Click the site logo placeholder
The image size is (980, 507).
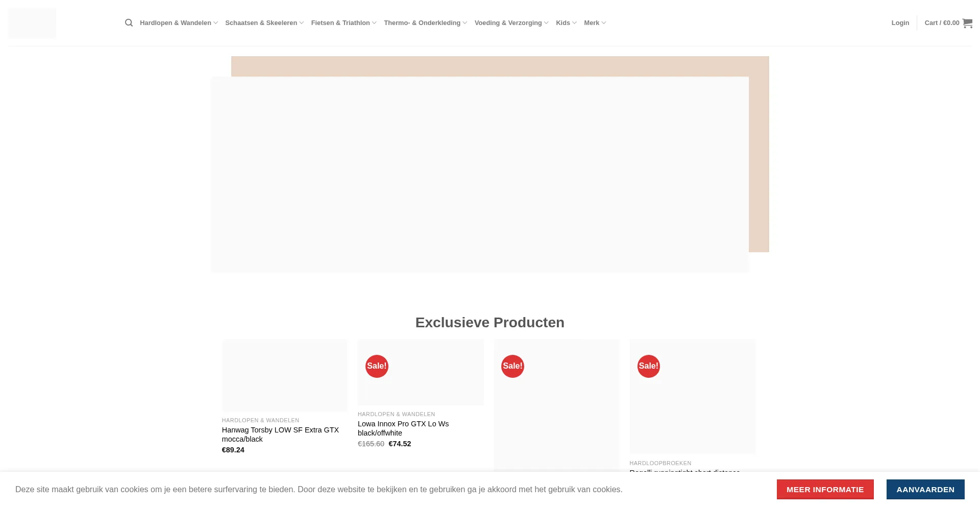point(33,23)
